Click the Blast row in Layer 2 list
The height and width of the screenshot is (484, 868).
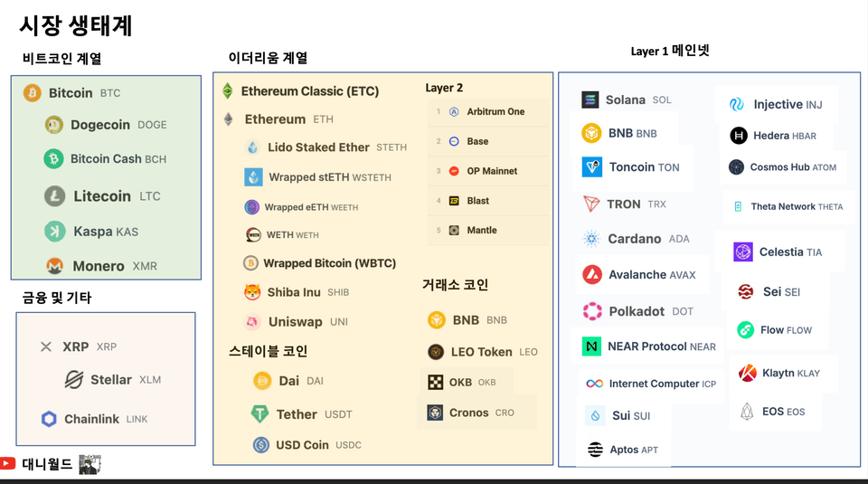(488, 201)
